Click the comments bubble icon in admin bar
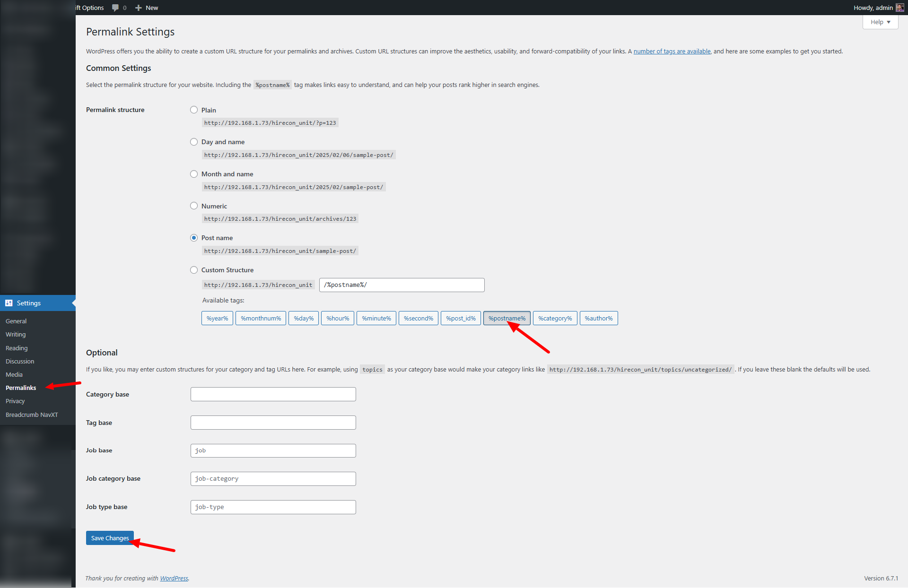Viewport: 908px width, 588px height. click(x=115, y=8)
